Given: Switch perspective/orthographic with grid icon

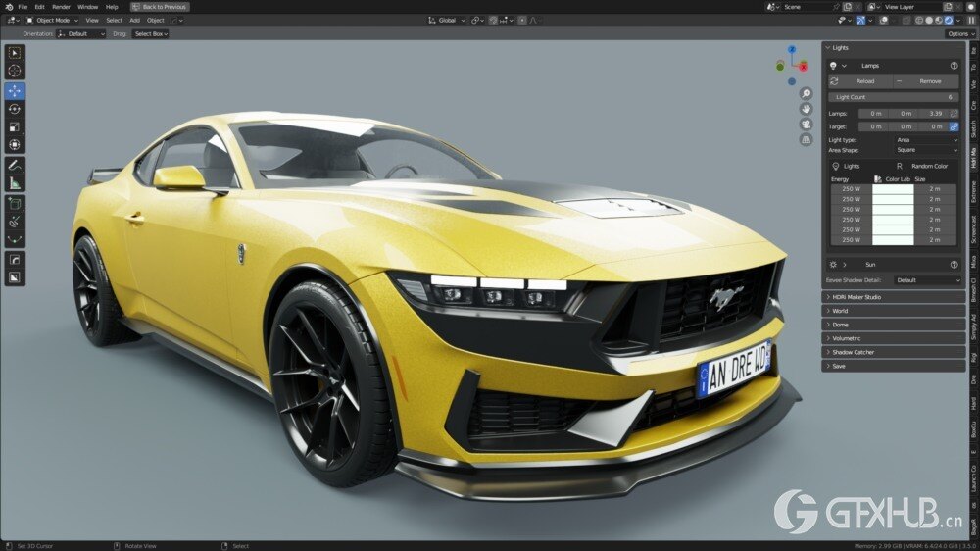Looking at the screenshot, I should tap(807, 139).
